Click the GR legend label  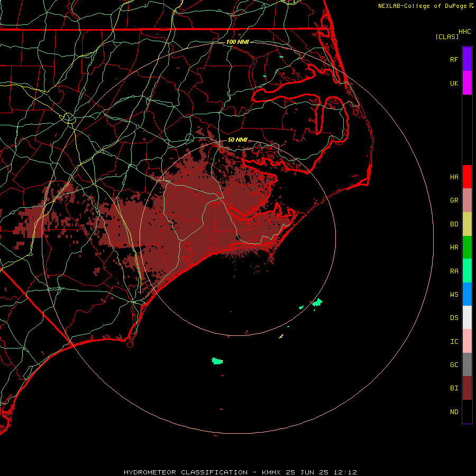pos(454,200)
